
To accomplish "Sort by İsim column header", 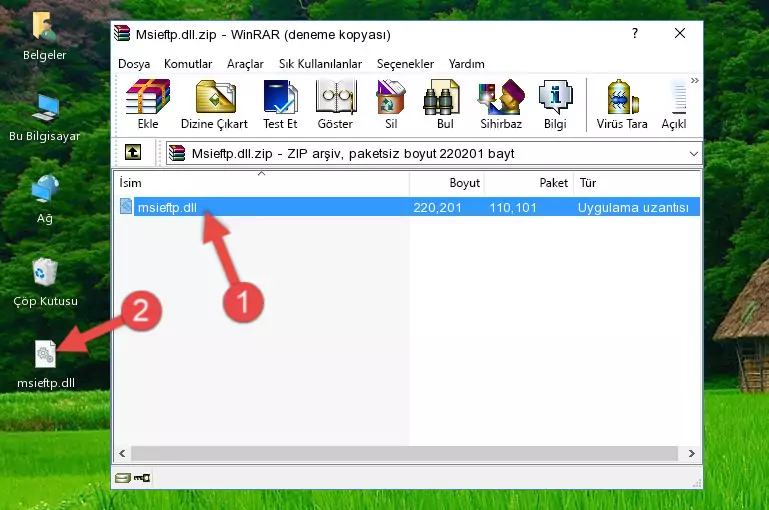I will [262, 183].
